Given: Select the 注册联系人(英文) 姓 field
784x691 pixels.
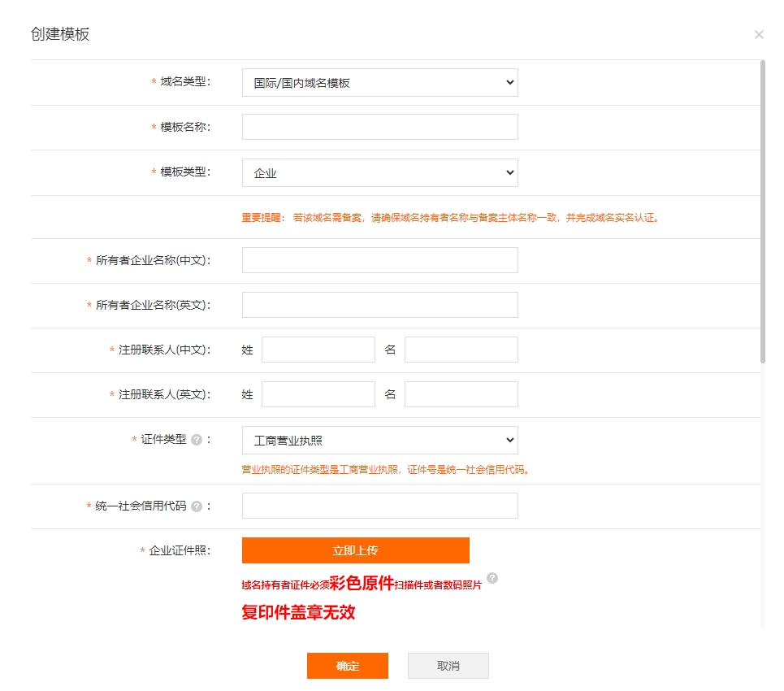Looking at the screenshot, I should coord(318,394).
